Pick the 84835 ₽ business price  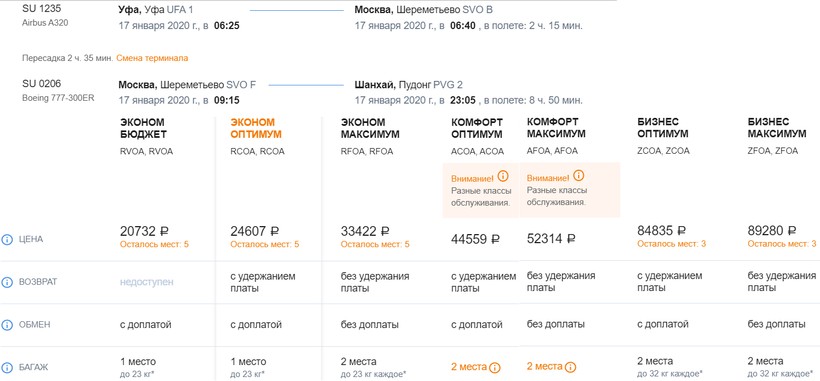pyautogui.click(x=662, y=230)
